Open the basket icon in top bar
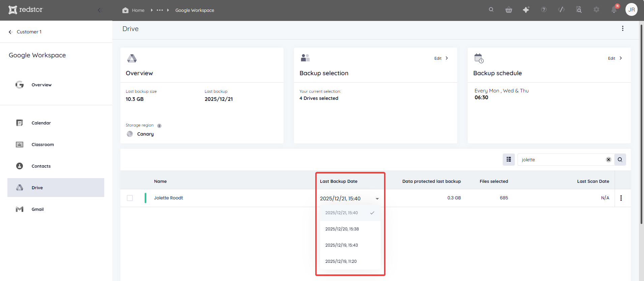Image resolution: width=644 pixels, height=281 pixels. [x=509, y=10]
